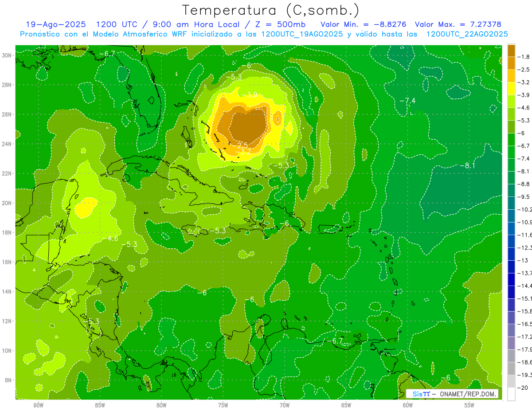This screenshot has height=411, width=532.
Task: Click the '-1.8' legend scale label
Action: [x=524, y=57]
